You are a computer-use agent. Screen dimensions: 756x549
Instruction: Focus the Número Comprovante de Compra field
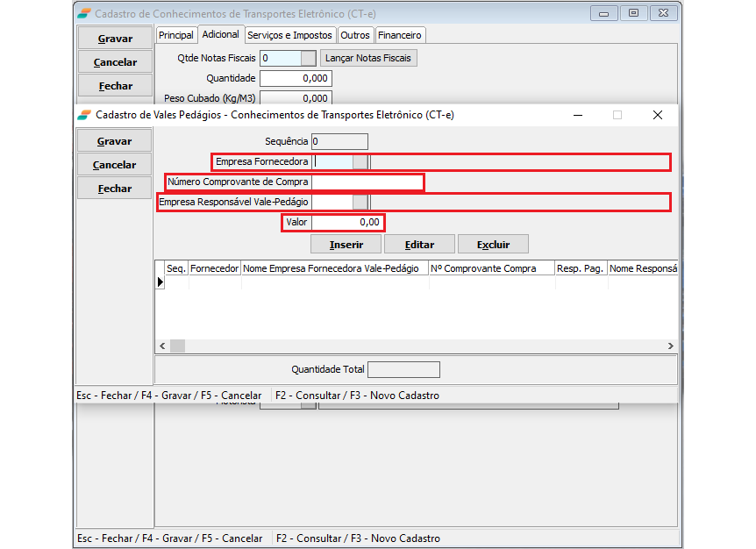pyautogui.click(x=367, y=182)
